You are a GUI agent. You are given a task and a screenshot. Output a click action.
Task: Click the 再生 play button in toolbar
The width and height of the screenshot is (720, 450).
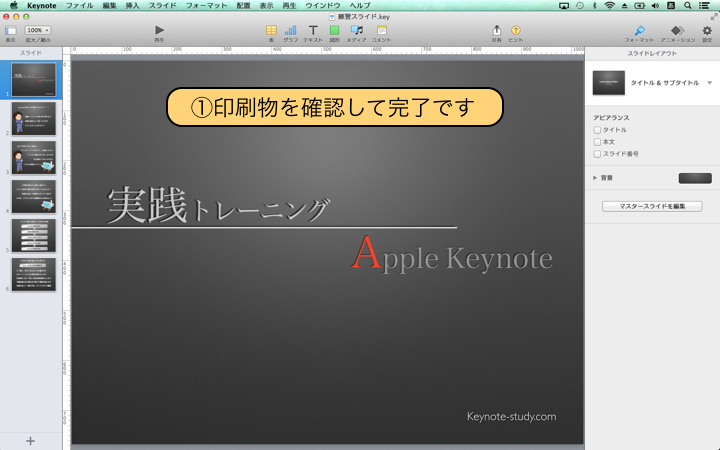159,30
